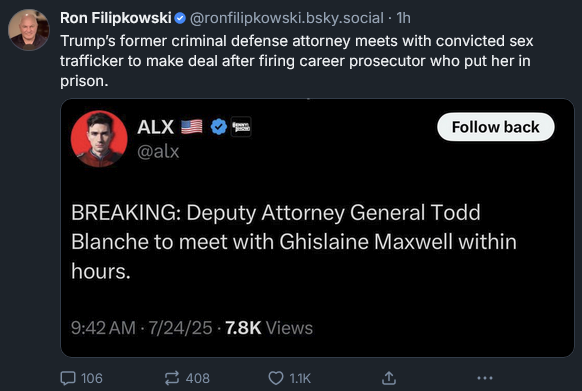Image resolution: width=582 pixels, height=391 pixels.
Task: Open Ron Filipkowski's profile avatar
Action: pyautogui.click(x=29, y=29)
